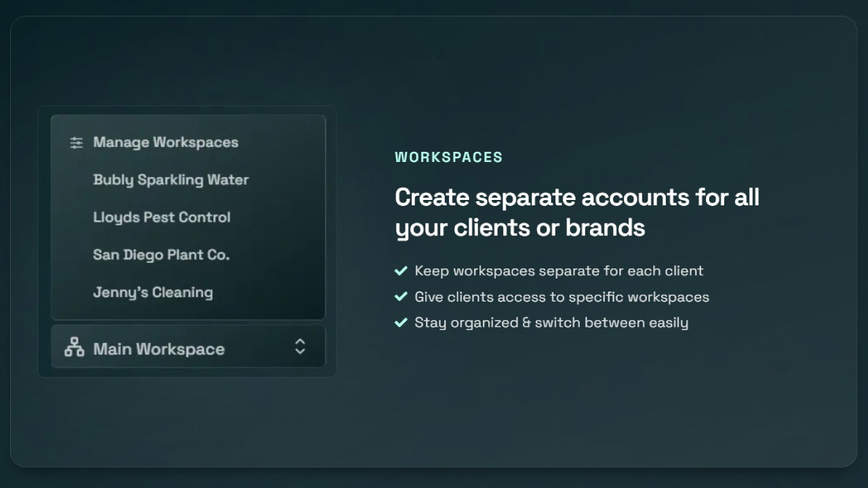Open the Main Workspace selector label
The width and height of the screenshot is (868, 488).
(x=159, y=349)
